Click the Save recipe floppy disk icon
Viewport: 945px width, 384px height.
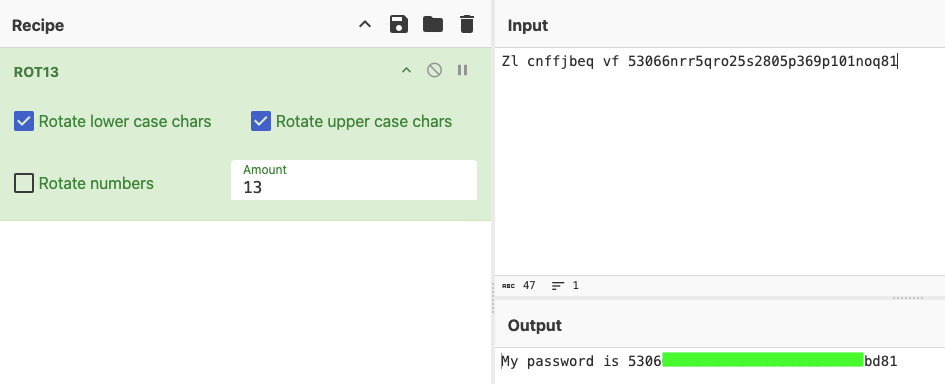tap(399, 25)
